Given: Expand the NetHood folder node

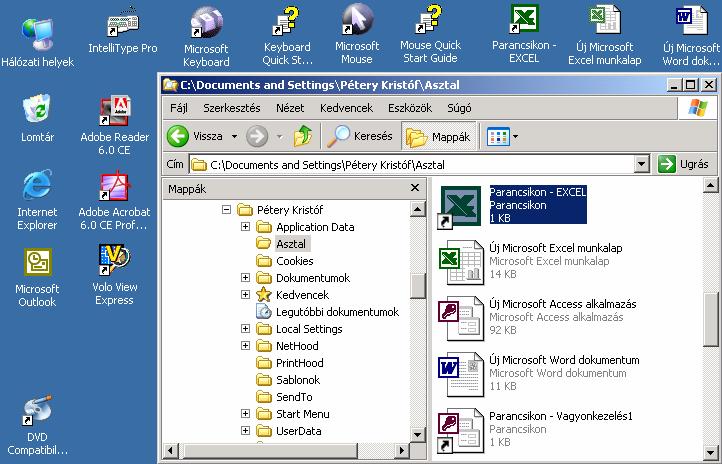Looking at the screenshot, I should (245, 346).
